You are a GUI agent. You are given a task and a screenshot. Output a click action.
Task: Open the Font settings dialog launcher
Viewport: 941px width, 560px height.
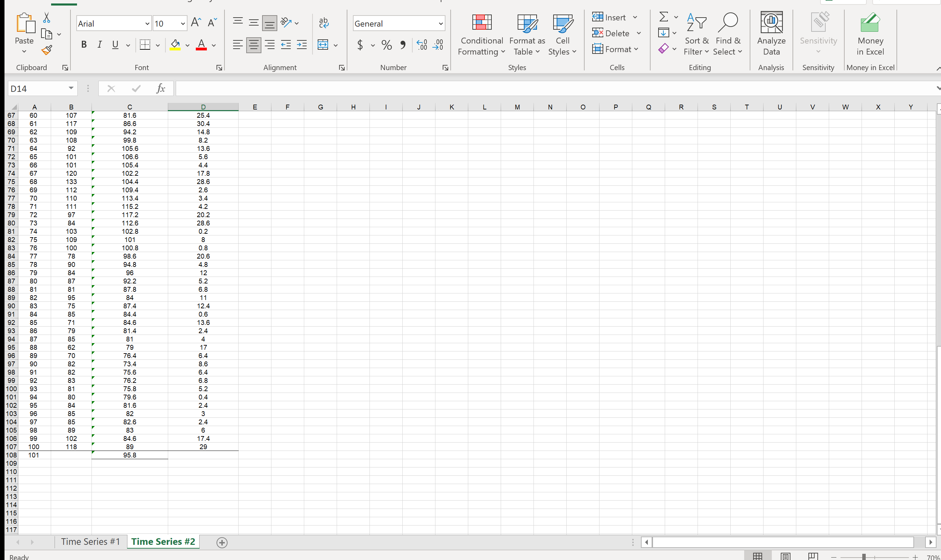pyautogui.click(x=219, y=68)
